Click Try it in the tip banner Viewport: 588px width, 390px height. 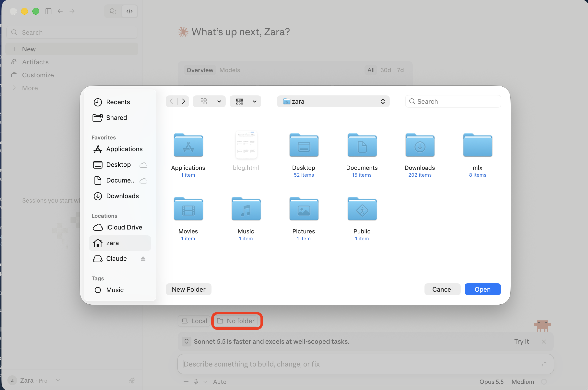pyautogui.click(x=521, y=342)
